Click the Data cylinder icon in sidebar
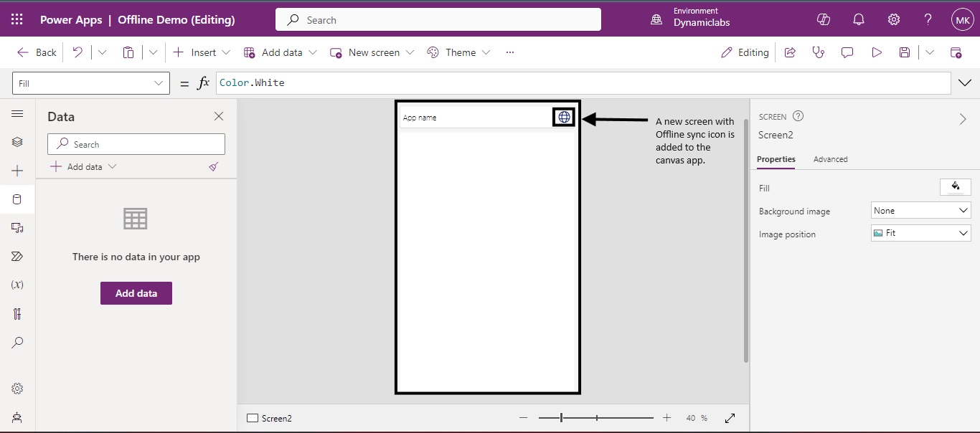This screenshot has width=980, height=433. (x=18, y=199)
